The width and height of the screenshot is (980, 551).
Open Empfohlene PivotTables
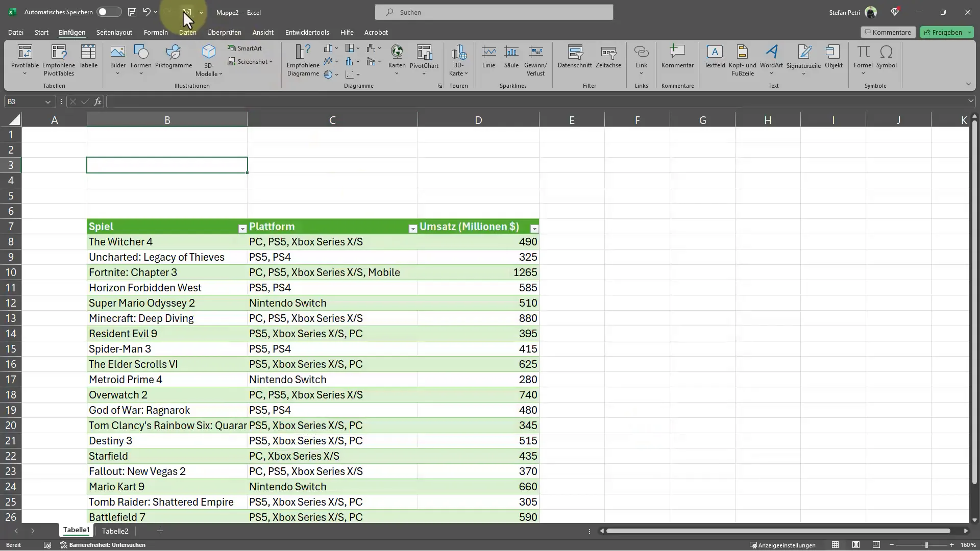[x=59, y=60]
